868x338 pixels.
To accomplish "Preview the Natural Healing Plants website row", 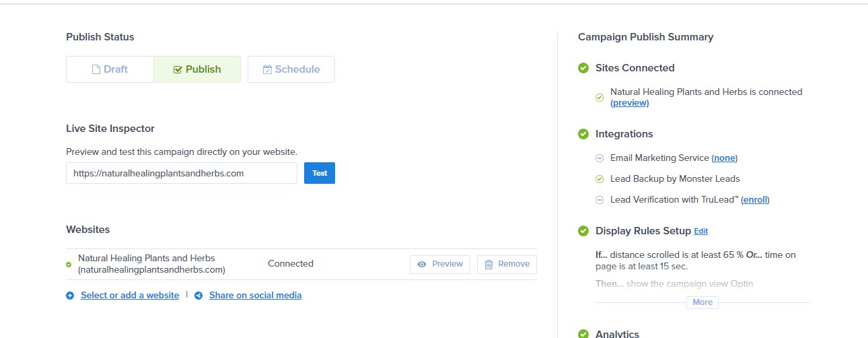I will pos(440,264).
